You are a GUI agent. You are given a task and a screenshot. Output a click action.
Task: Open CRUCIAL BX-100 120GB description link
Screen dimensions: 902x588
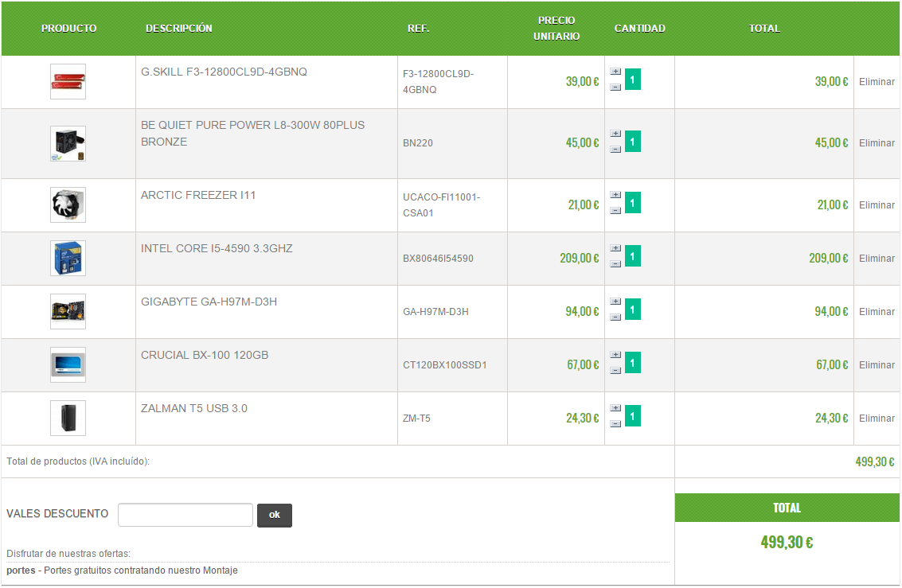click(x=205, y=355)
